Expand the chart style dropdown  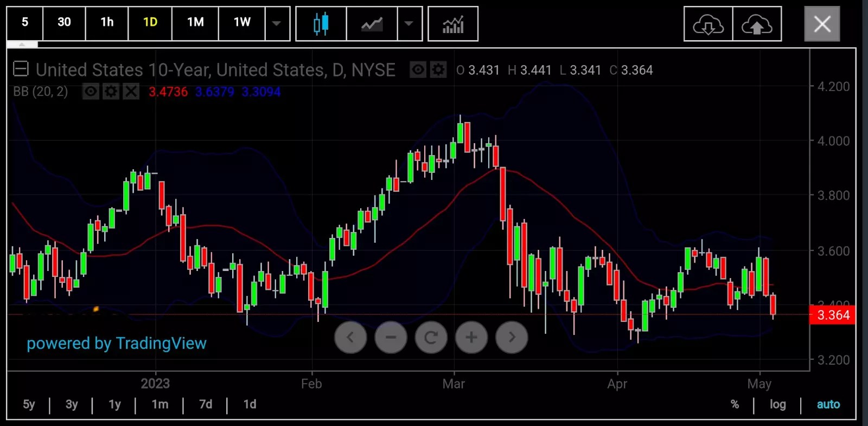[x=410, y=24]
